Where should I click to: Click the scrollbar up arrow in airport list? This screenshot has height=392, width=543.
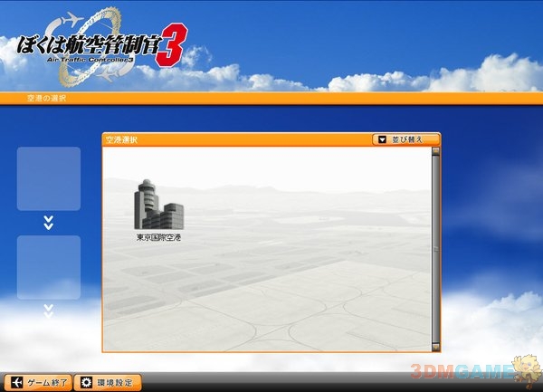pos(435,150)
